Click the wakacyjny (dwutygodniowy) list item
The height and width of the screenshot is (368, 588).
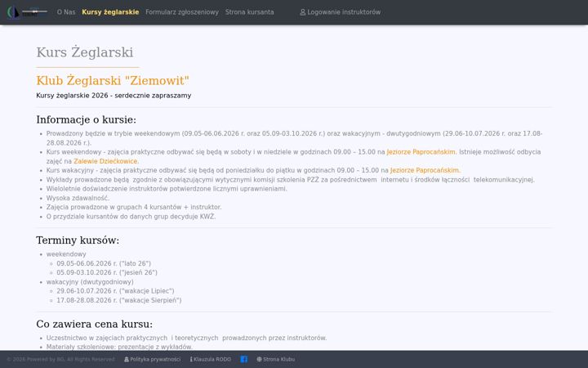click(90, 281)
